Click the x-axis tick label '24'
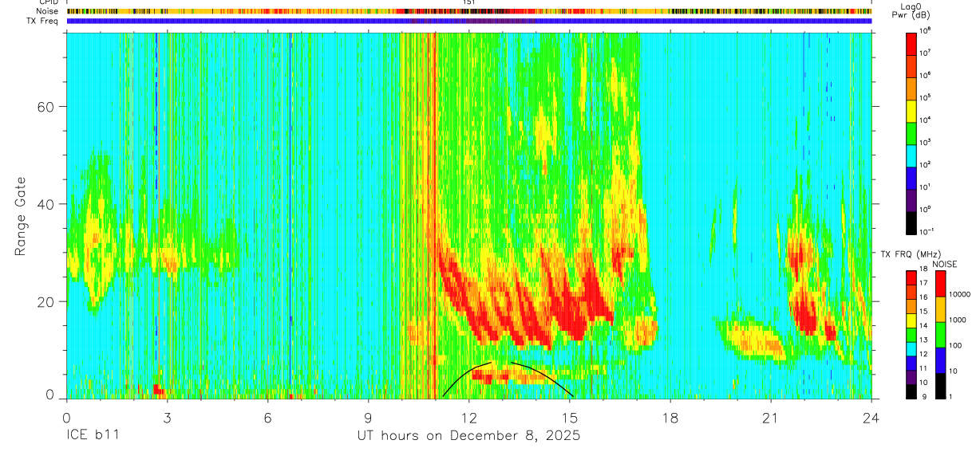 [x=871, y=417]
